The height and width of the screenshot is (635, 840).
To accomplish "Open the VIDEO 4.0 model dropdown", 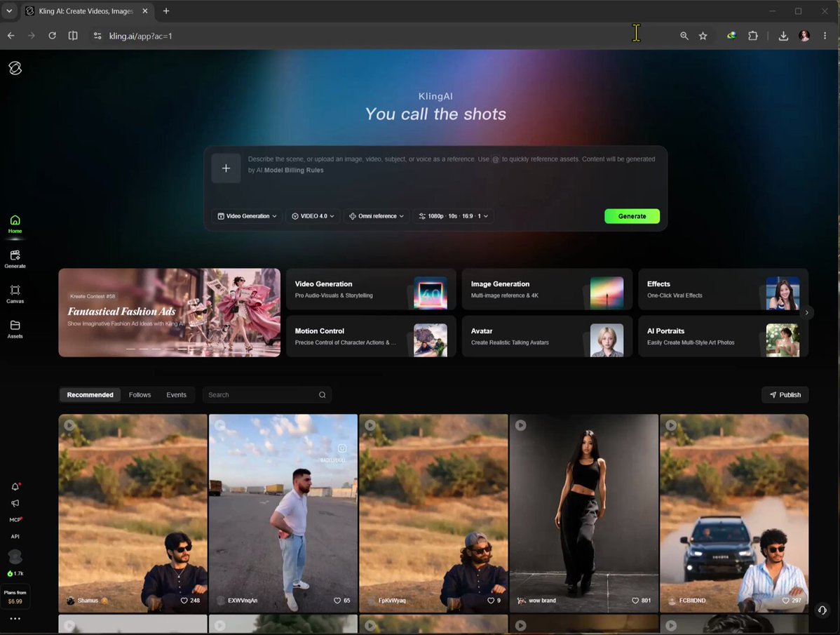I will pos(313,216).
